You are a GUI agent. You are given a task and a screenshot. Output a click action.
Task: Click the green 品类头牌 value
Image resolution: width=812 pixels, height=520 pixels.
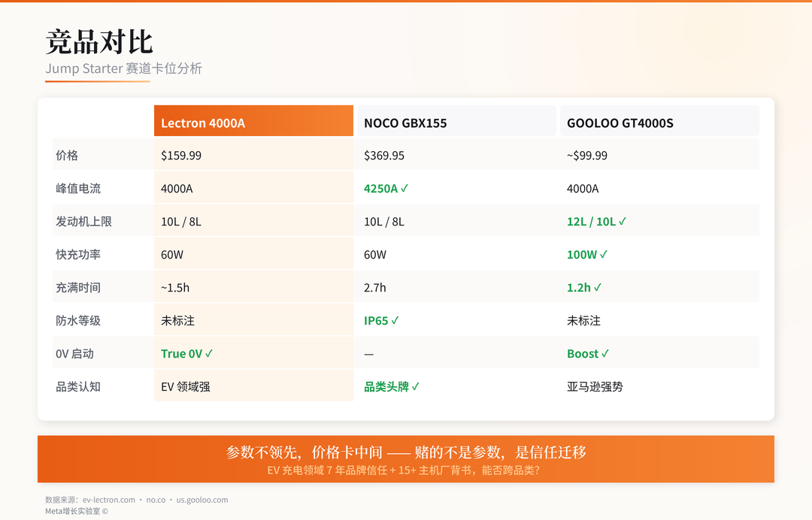tap(392, 387)
